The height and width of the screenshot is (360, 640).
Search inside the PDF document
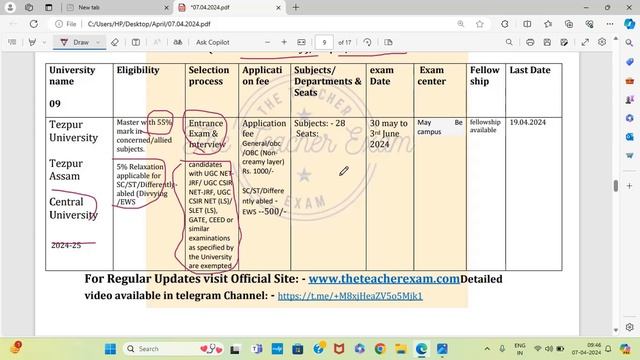coord(509,42)
